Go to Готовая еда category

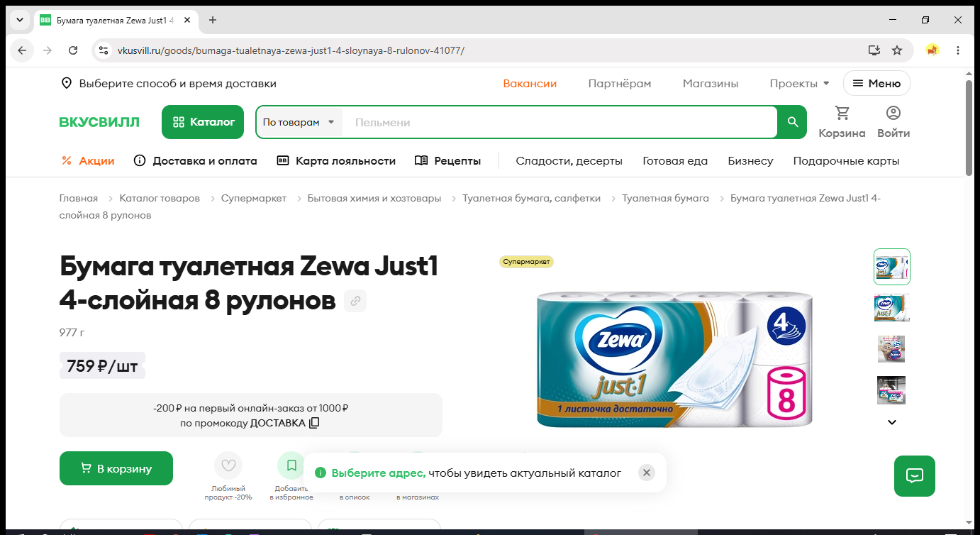click(x=675, y=161)
